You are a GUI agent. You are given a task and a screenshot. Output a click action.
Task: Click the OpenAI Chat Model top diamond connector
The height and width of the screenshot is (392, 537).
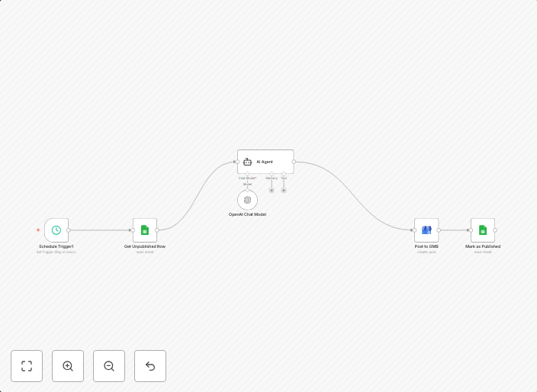[247, 190]
